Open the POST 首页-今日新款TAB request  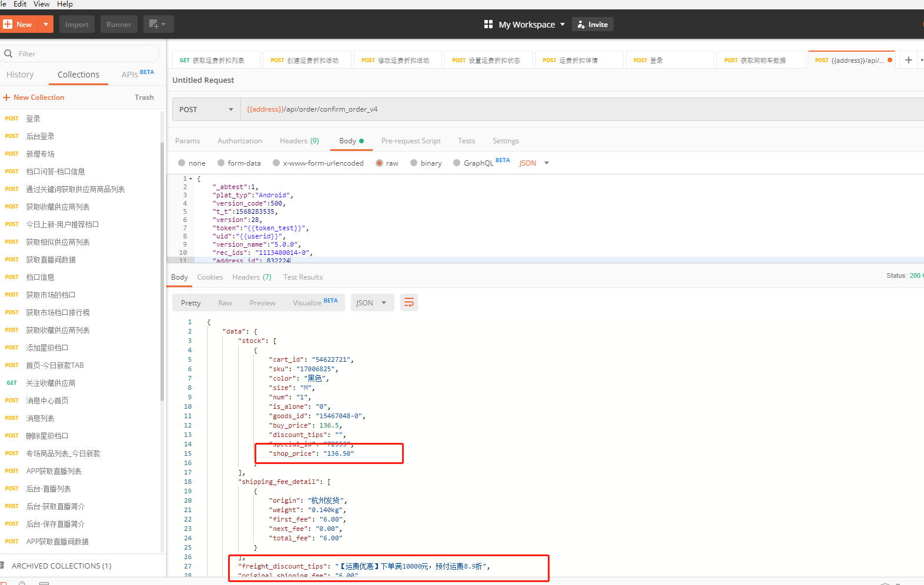(x=80, y=365)
